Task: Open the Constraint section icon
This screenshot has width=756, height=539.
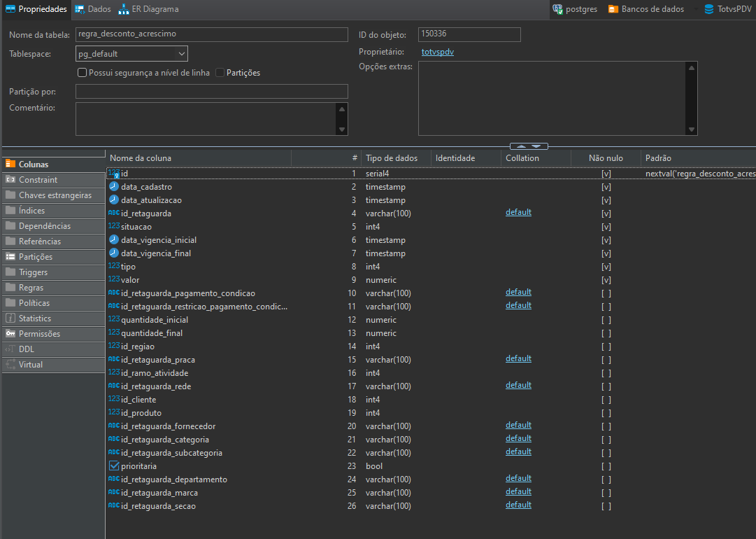Action: point(10,180)
